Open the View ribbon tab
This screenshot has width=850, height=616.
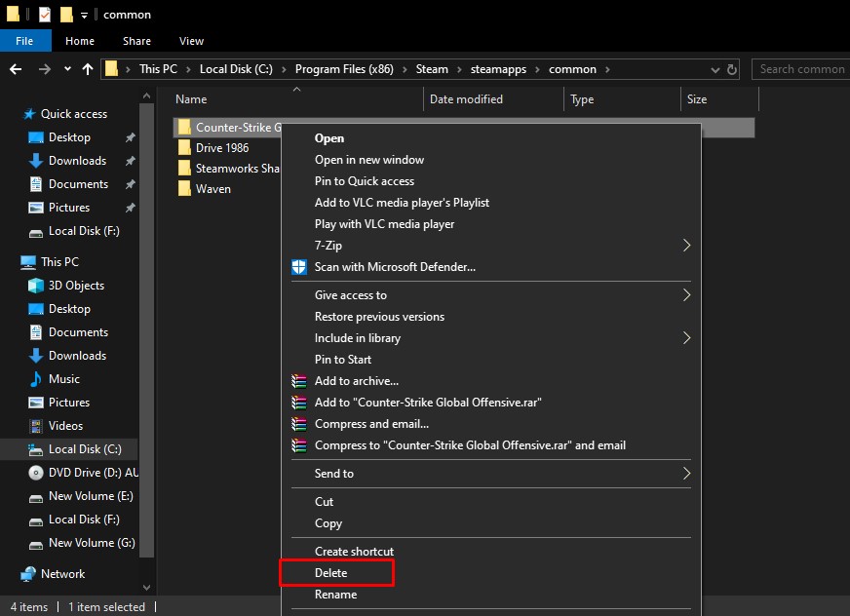click(x=191, y=41)
